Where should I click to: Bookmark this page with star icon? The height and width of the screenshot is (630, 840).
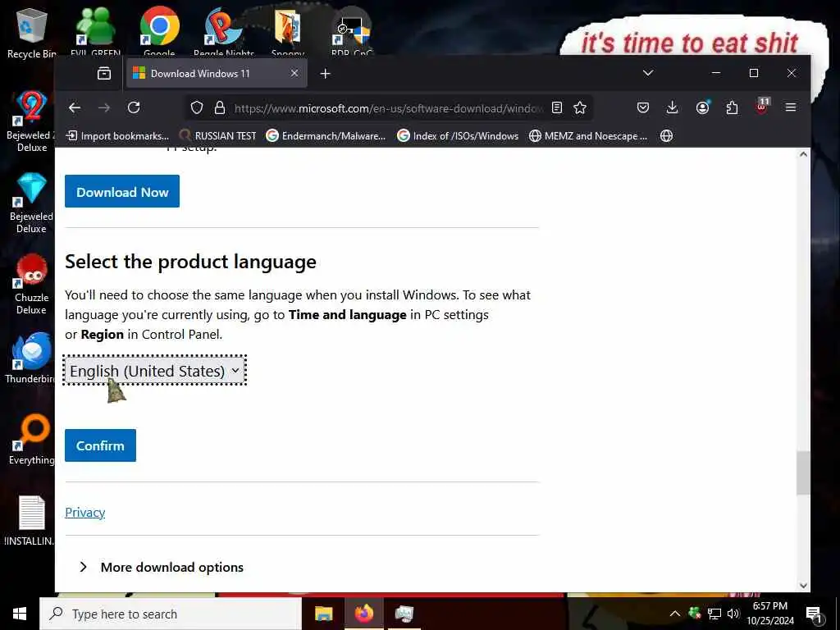tap(580, 107)
